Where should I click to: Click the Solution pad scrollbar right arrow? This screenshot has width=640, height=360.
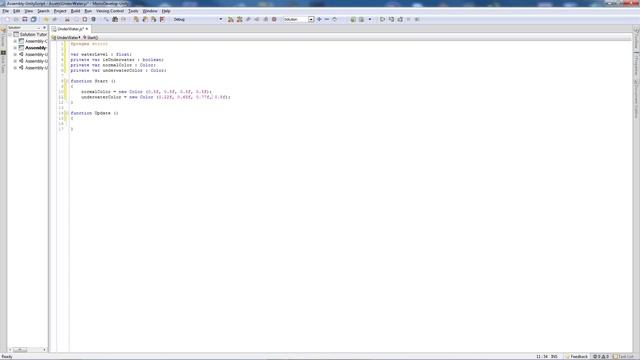(x=44, y=350)
